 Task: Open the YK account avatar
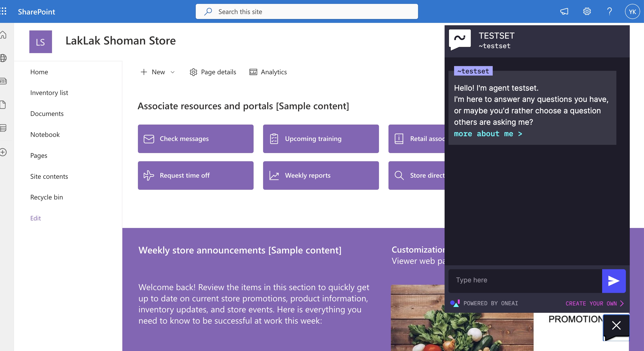(632, 11)
